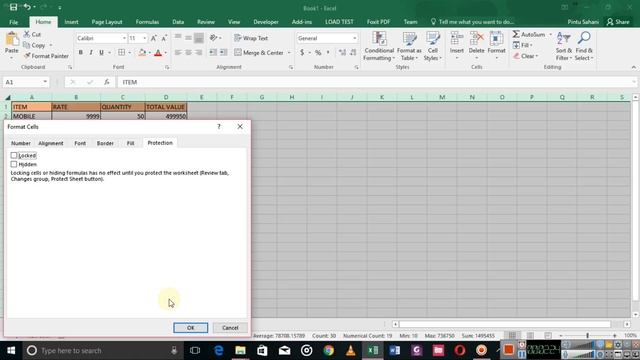Switch to the Alignment tab in Format Cells
Image resolution: width=640 pixels, height=360 pixels.
click(51, 143)
